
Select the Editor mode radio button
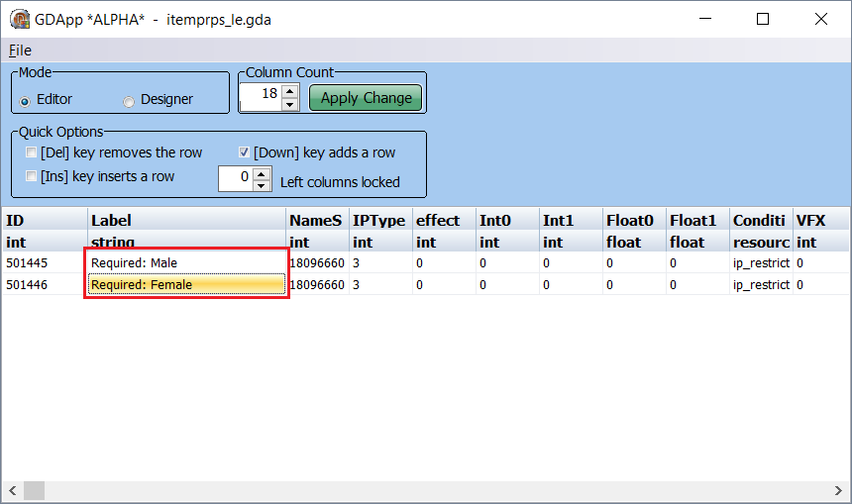[x=25, y=102]
